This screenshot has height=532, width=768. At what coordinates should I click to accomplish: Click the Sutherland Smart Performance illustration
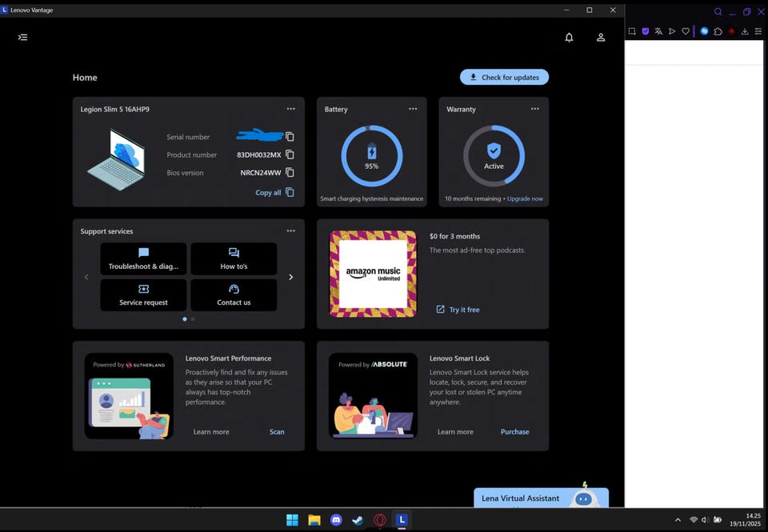pos(129,396)
